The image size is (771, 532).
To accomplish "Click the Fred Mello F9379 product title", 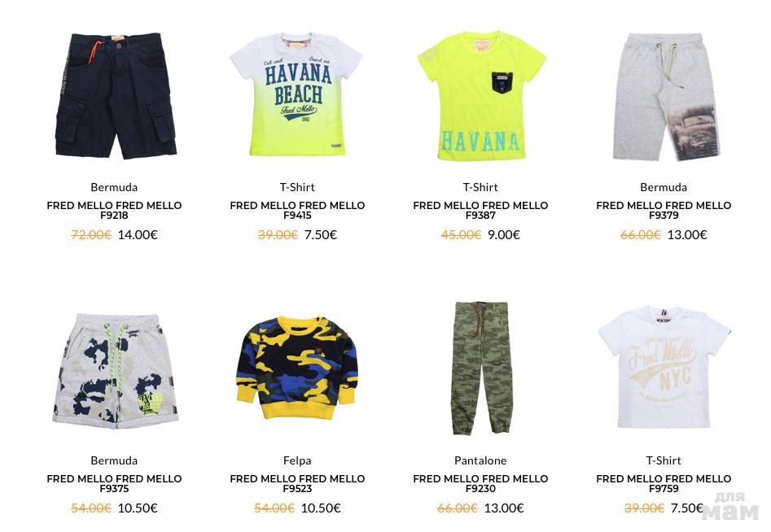I will (664, 210).
